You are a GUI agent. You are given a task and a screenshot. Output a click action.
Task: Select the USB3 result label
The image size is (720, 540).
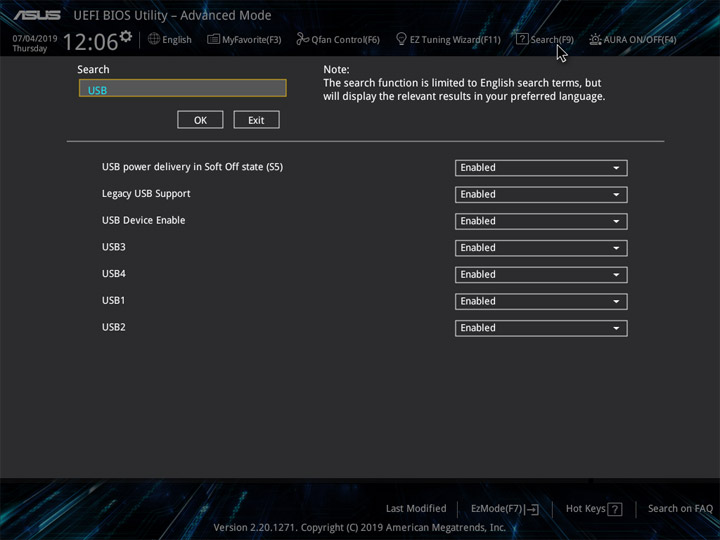(x=114, y=247)
